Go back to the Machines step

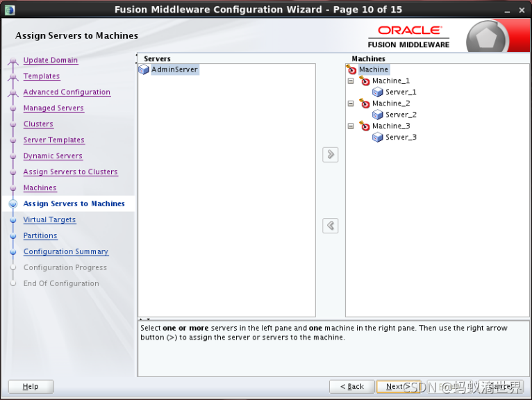pyautogui.click(x=40, y=187)
